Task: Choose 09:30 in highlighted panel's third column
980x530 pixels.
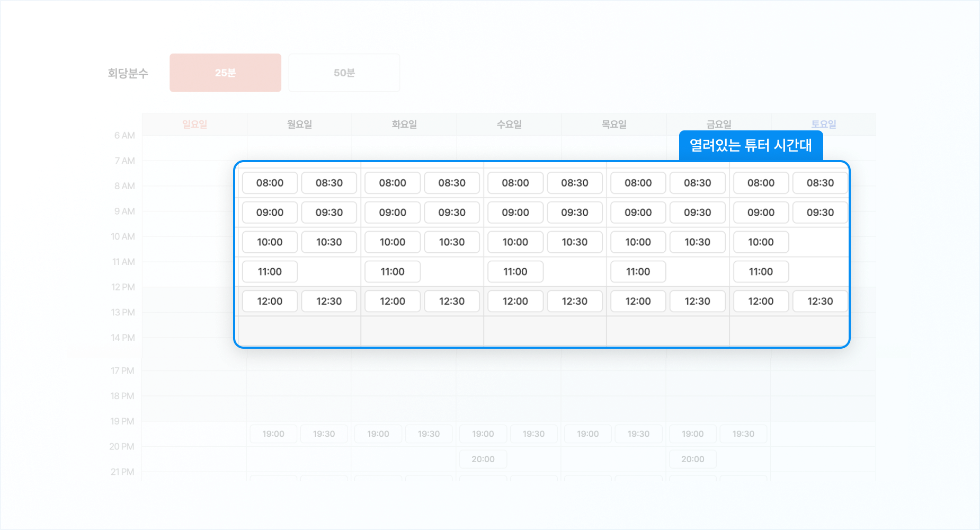Action: tap(575, 213)
